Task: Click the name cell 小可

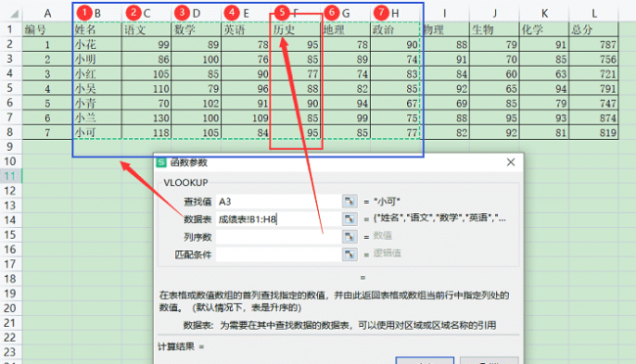Action: click(97, 132)
